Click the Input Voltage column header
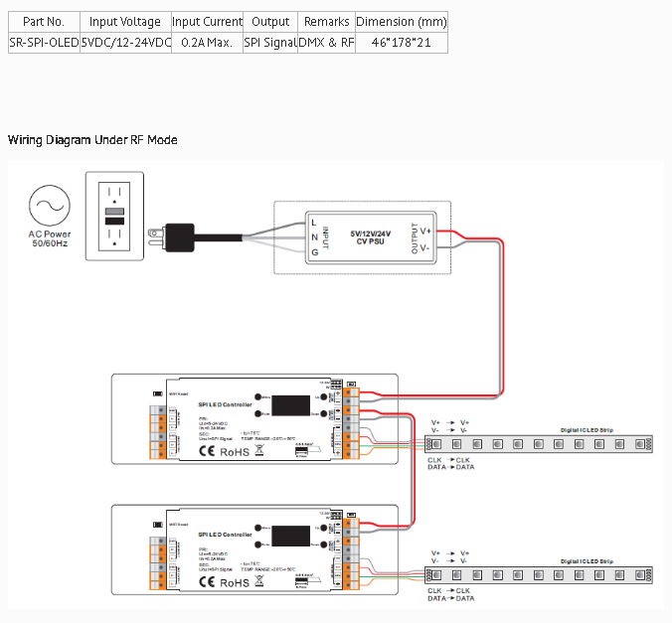Image resolution: width=672 pixels, height=623 pixels. 124,22
